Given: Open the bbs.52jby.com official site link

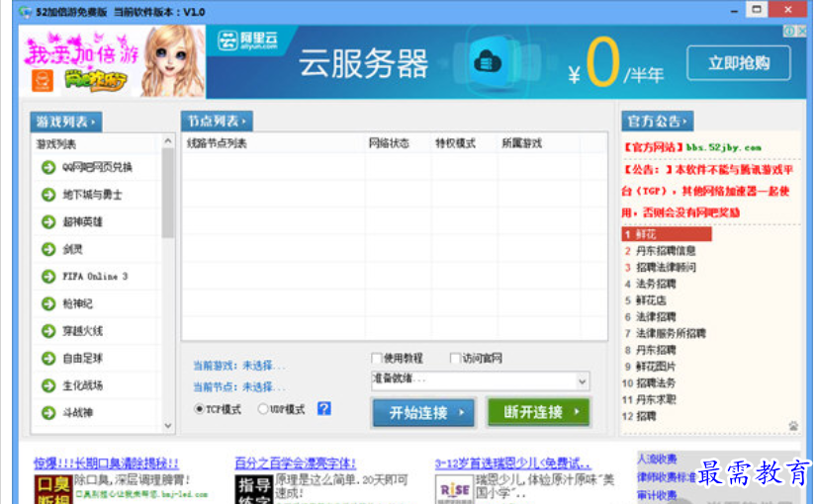Looking at the screenshot, I should (x=724, y=148).
